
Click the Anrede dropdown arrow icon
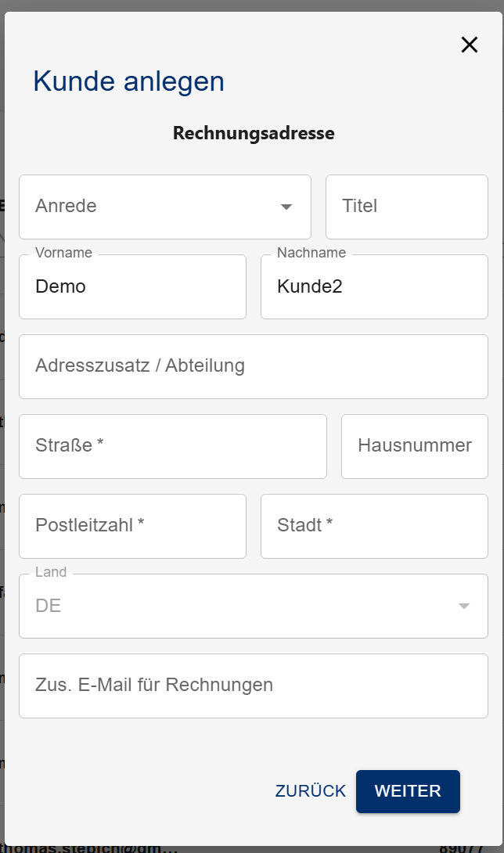pyautogui.click(x=286, y=207)
